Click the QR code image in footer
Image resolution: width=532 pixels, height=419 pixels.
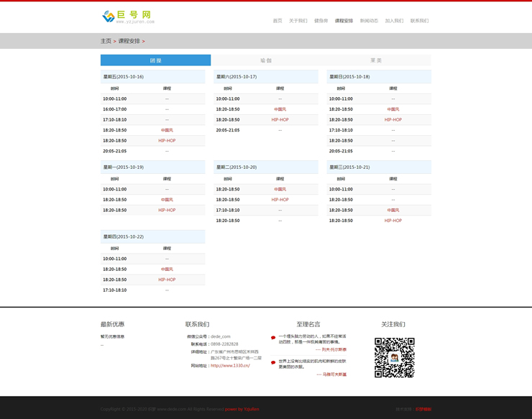[394, 357]
